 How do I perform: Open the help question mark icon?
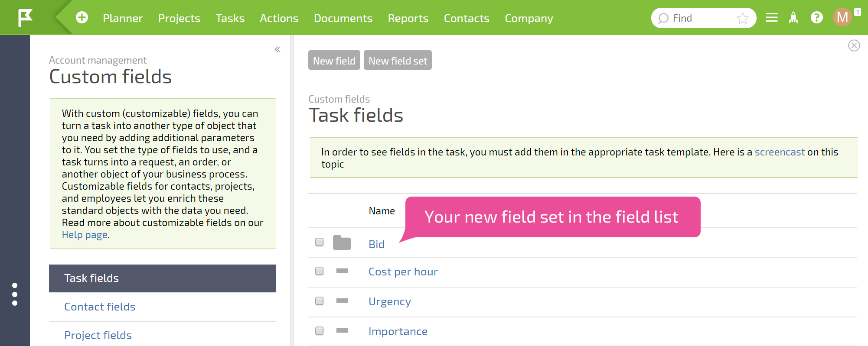817,18
